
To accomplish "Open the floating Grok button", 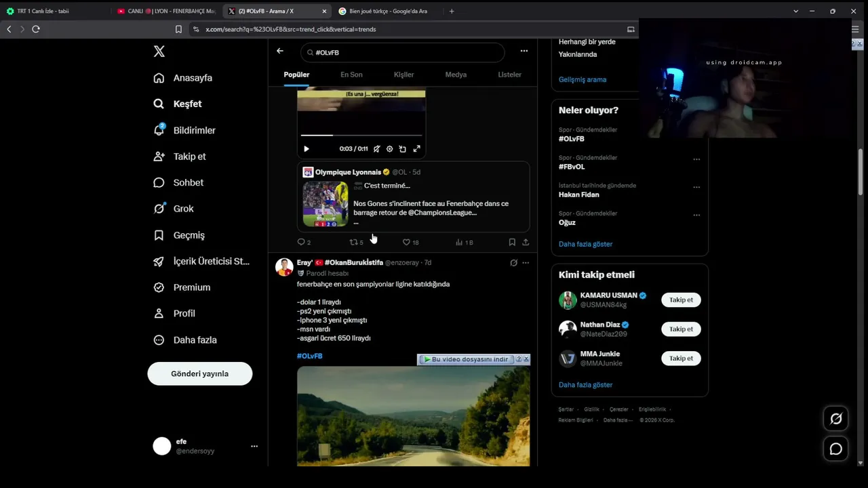I will pyautogui.click(x=836, y=419).
